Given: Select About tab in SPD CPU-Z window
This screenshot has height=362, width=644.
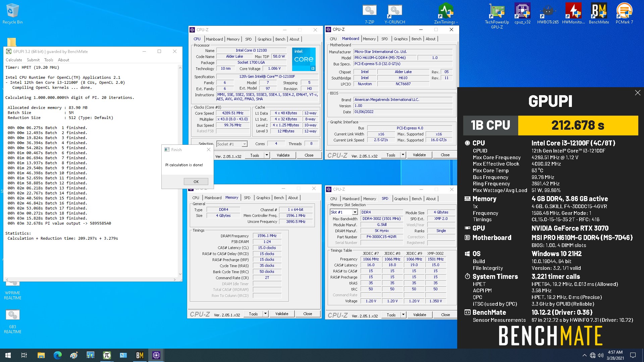Looking at the screenshot, I should pyautogui.click(x=431, y=199).
